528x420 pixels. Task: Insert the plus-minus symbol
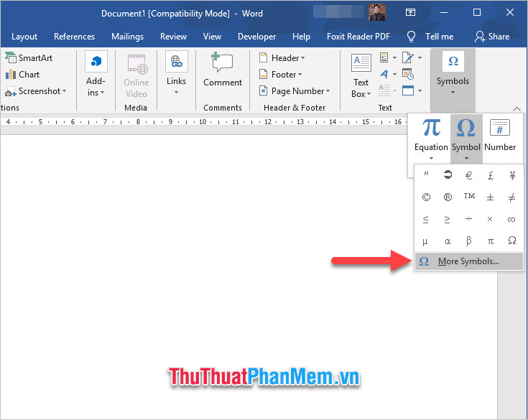(490, 197)
